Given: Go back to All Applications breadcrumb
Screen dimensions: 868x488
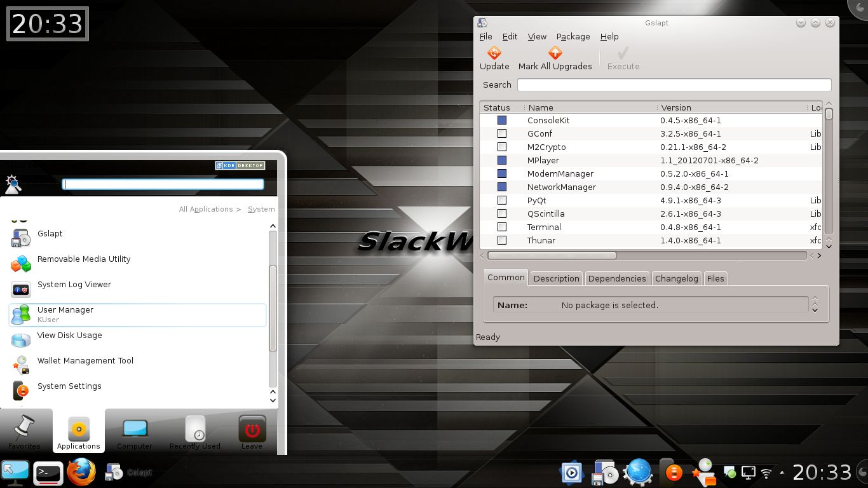Looking at the screenshot, I should click(206, 209).
